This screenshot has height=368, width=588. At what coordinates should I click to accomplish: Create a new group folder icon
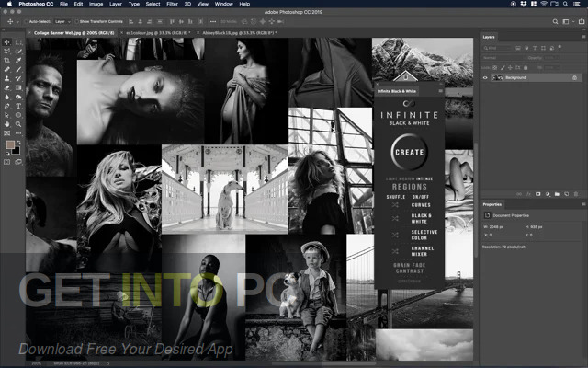pos(558,194)
